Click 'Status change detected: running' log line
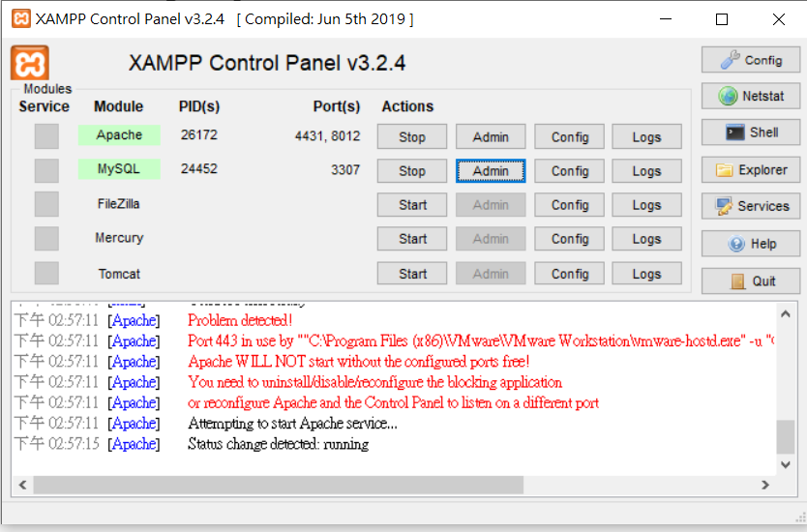 279,444
